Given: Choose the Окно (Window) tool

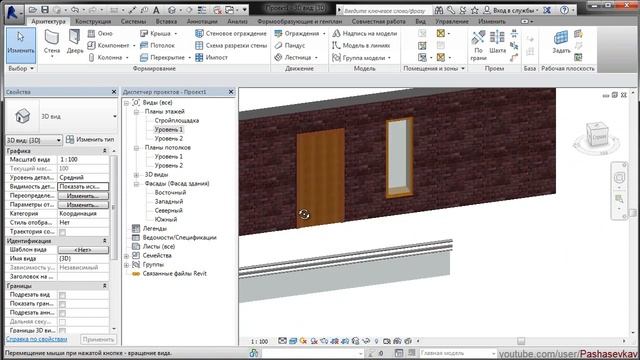Looking at the screenshot, I should [100, 33].
